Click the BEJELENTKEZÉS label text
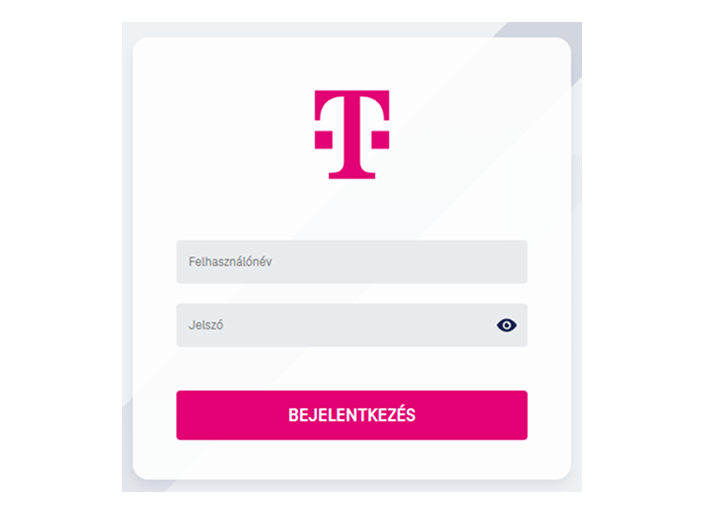Viewport: 704px width, 514px height. coord(352,415)
